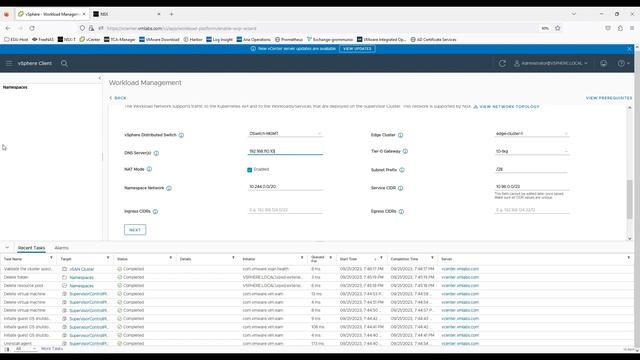Click the Egress CIDRs input field
Image resolution: width=640 pixels, height=360 pixels.
click(x=532, y=210)
